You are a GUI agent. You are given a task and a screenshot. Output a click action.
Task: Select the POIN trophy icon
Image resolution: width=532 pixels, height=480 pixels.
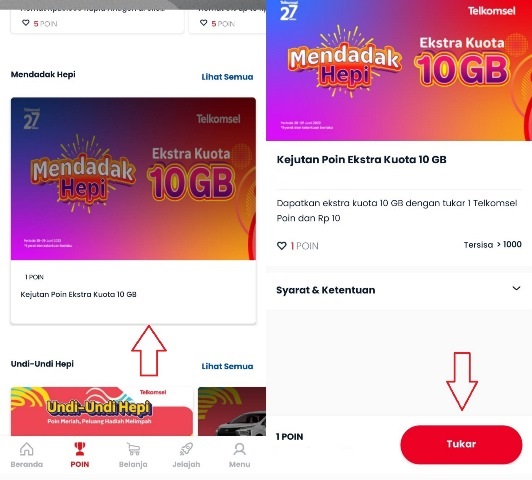(x=80, y=449)
